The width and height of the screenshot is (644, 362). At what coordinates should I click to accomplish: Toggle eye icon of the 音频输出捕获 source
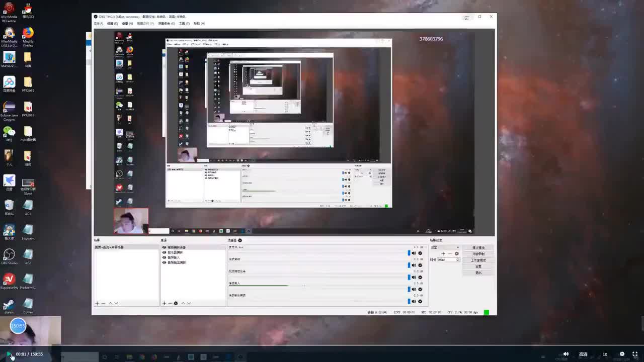pyautogui.click(x=164, y=262)
